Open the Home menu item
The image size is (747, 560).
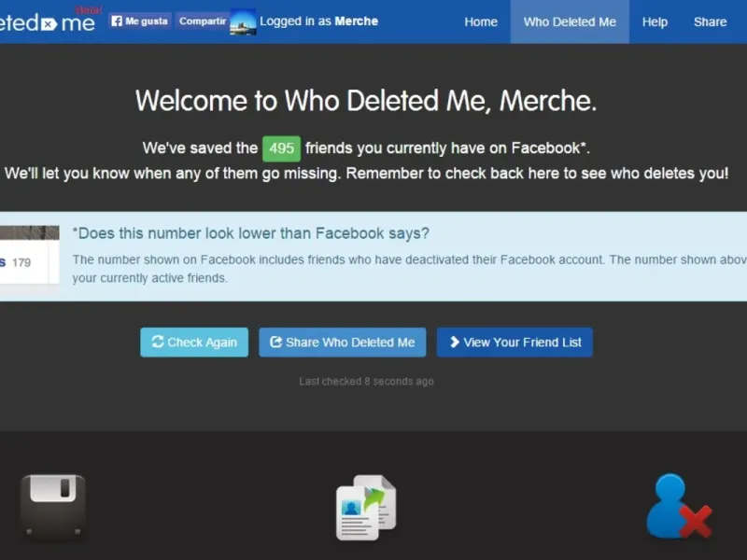point(481,21)
